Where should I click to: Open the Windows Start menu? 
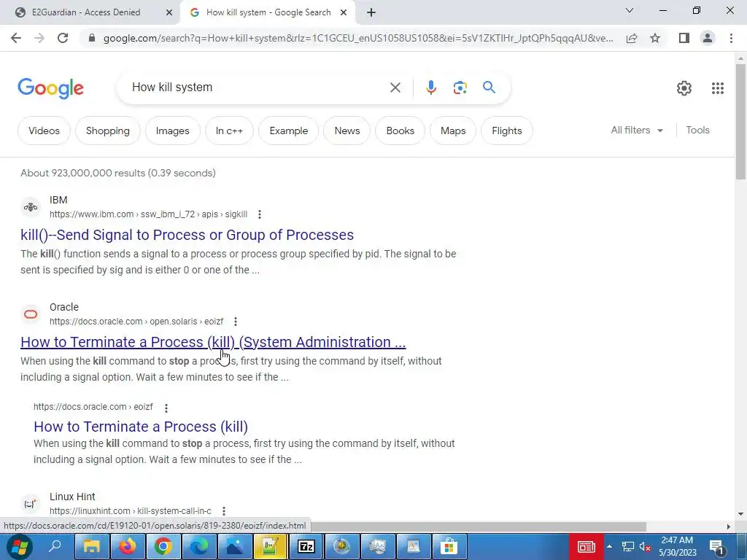[18, 547]
